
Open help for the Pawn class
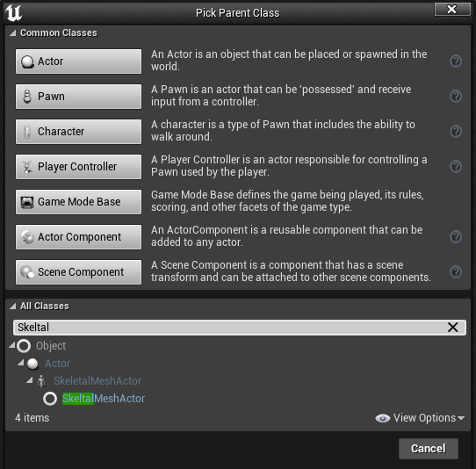pos(456,97)
